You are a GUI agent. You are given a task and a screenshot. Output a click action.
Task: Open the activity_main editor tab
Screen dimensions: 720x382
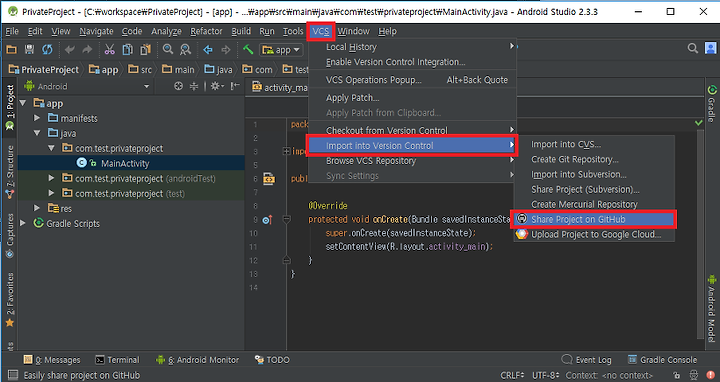coord(280,87)
